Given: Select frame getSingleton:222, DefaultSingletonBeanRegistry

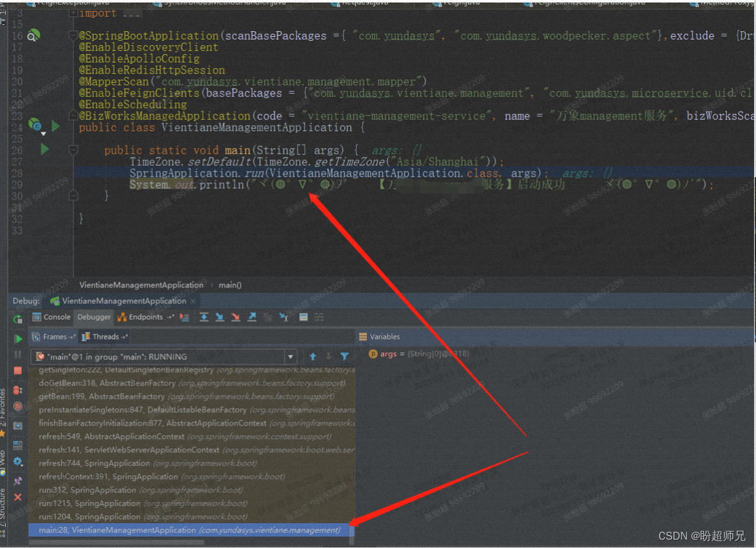Looking at the screenshot, I should (x=192, y=370).
